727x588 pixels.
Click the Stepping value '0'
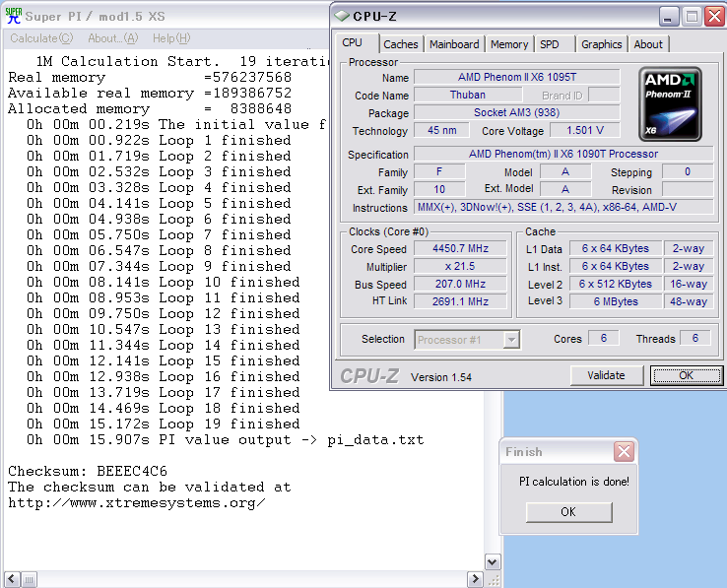pos(688,171)
